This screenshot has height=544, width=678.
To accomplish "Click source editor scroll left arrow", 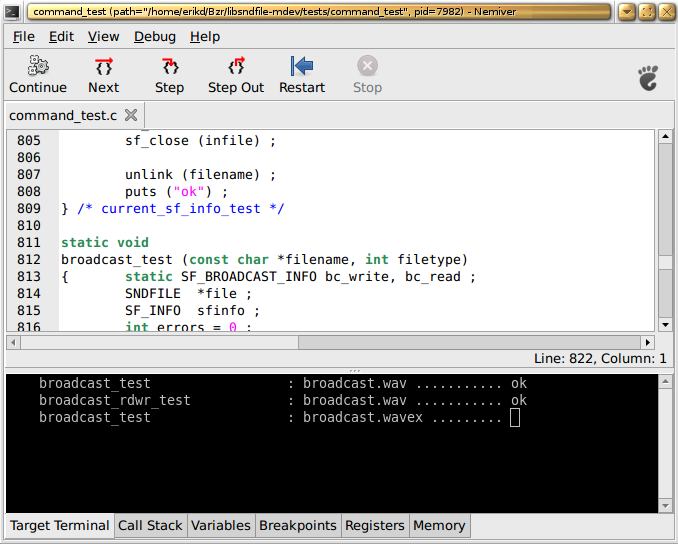I will (13, 342).
